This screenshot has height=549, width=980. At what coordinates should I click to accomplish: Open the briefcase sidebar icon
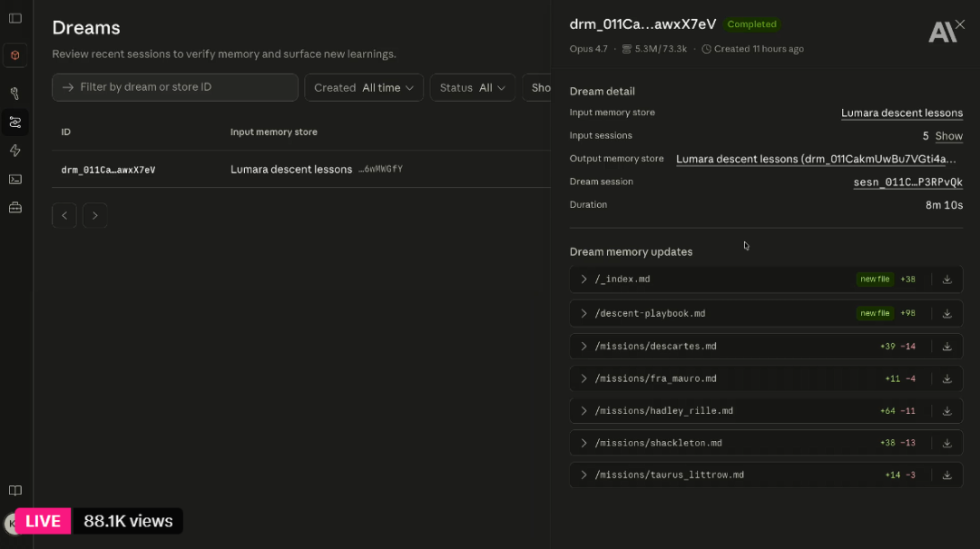point(15,208)
